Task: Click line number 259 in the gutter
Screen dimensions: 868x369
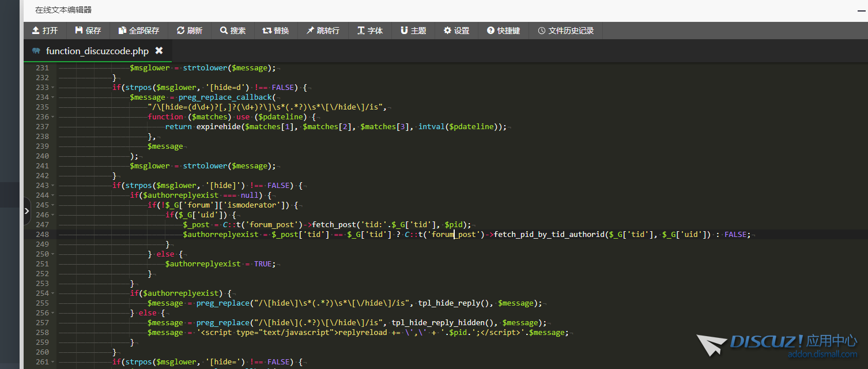Action: tap(42, 342)
